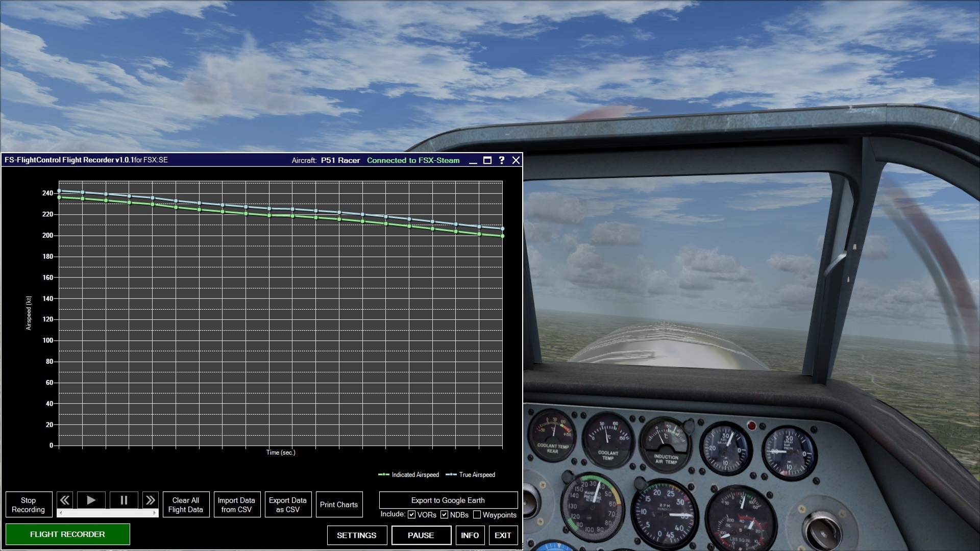
Task: Select the green FLIGHT RECORDER button
Action: click(x=68, y=534)
